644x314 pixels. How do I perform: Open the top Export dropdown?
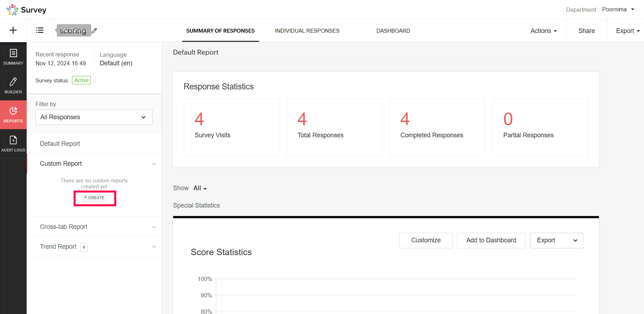point(628,31)
